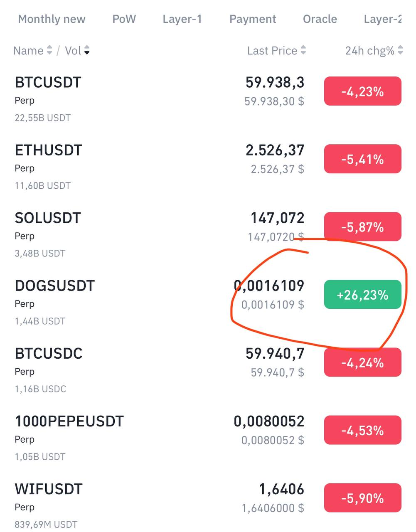Toggle ETHUSDT -5,41% change badge
The image size is (416, 532).
[362, 159]
